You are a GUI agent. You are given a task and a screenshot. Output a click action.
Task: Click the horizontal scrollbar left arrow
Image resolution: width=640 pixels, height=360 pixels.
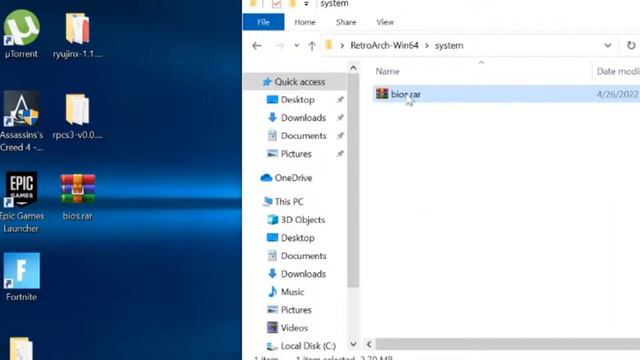tap(369, 344)
